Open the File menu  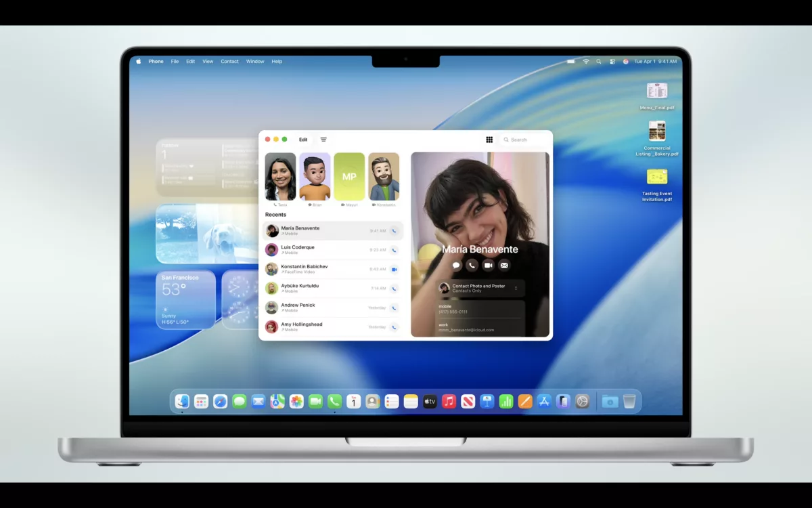click(175, 61)
